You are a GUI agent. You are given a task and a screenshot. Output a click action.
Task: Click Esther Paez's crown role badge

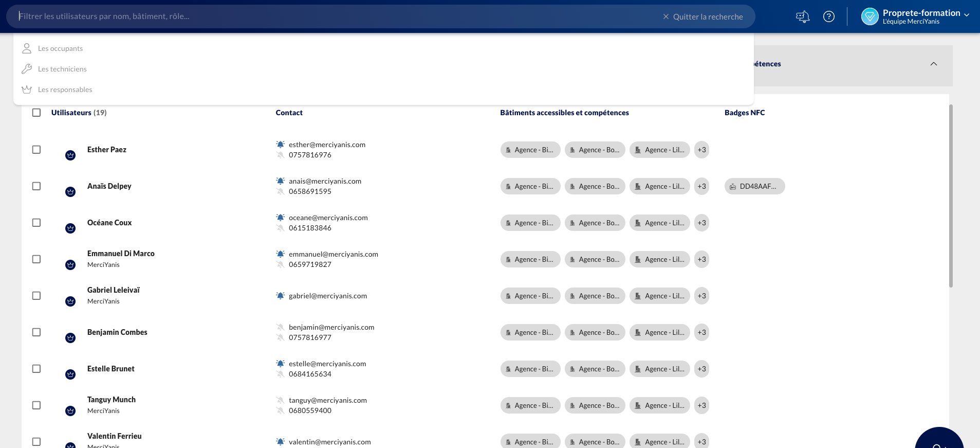[70, 155]
